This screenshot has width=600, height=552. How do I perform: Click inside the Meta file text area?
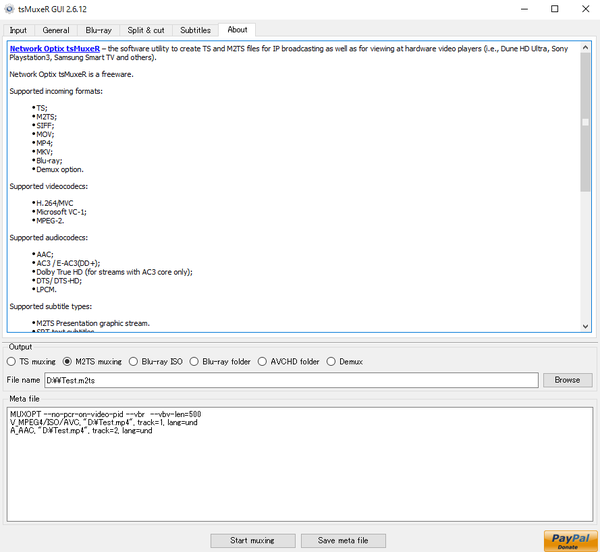(x=300, y=464)
